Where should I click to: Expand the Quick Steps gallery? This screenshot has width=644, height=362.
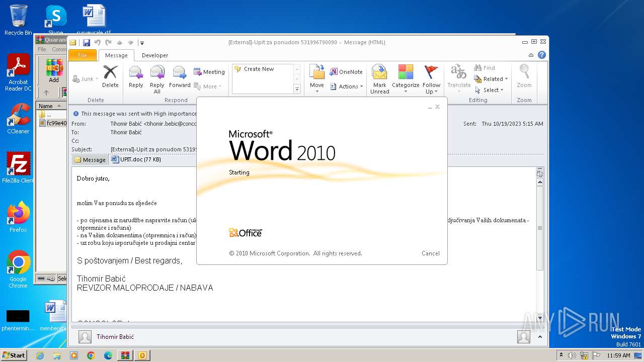[297, 89]
